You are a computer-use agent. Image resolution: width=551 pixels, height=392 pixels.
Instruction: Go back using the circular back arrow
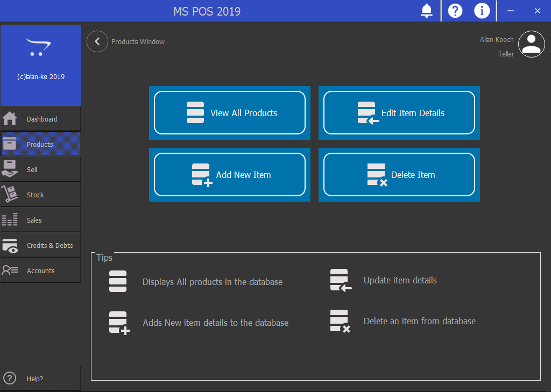pyautogui.click(x=97, y=41)
